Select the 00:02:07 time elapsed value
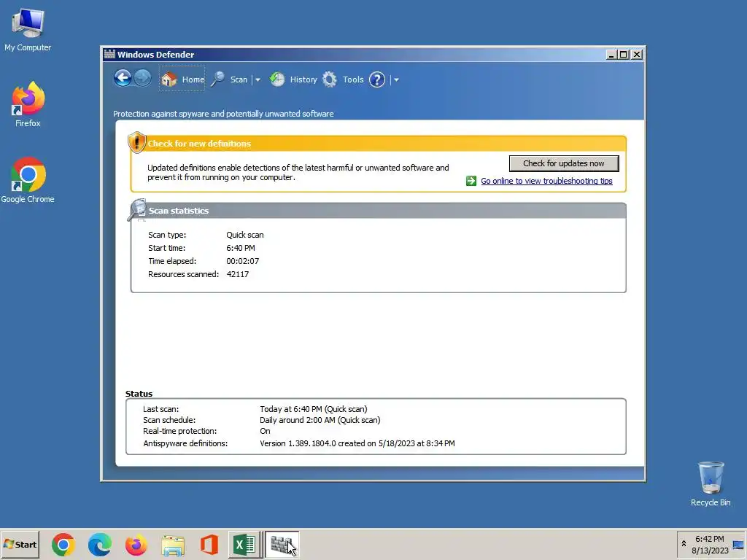 (x=242, y=261)
